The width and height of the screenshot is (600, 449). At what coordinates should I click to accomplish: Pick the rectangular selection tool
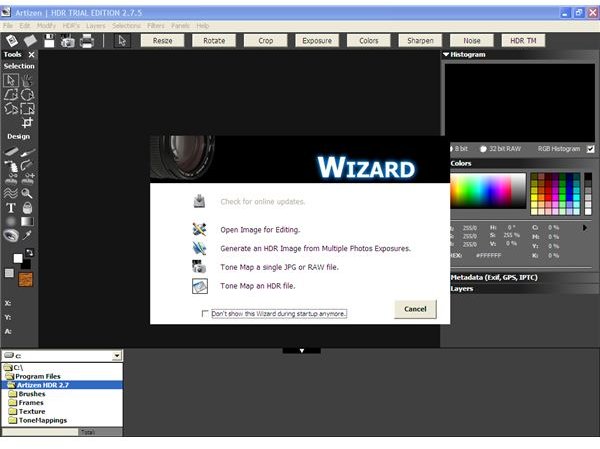(27, 109)
